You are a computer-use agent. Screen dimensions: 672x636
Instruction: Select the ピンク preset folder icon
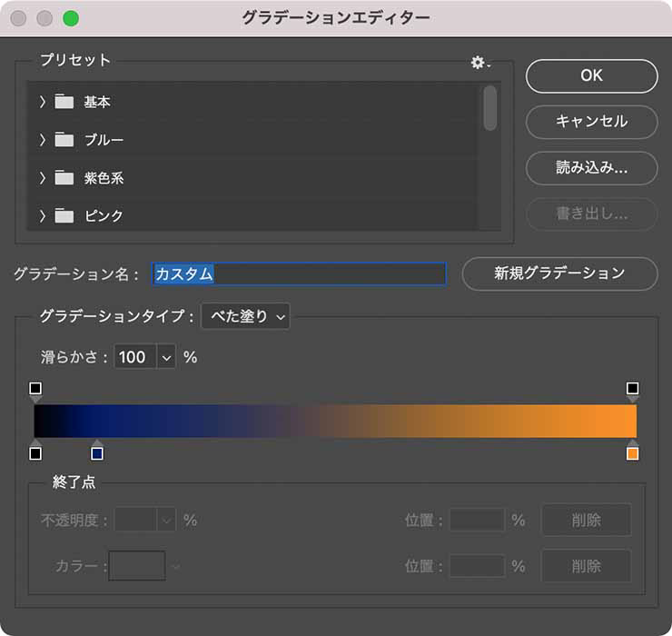coord(64,216)
